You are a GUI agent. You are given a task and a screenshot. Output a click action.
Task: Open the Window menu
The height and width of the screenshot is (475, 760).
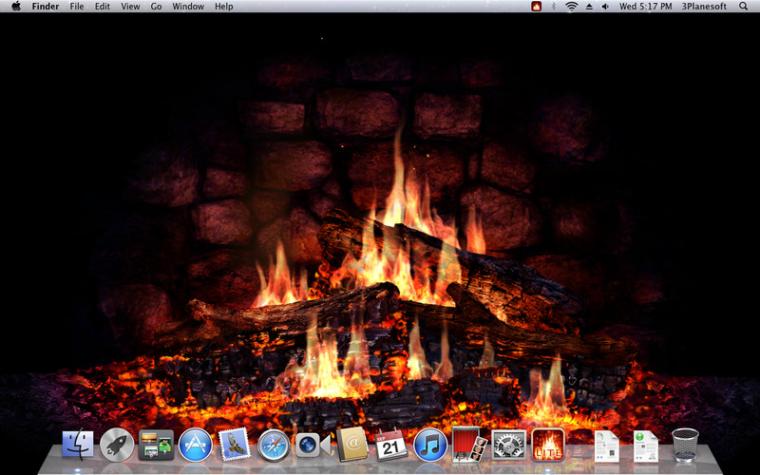(x=188, y=6)
